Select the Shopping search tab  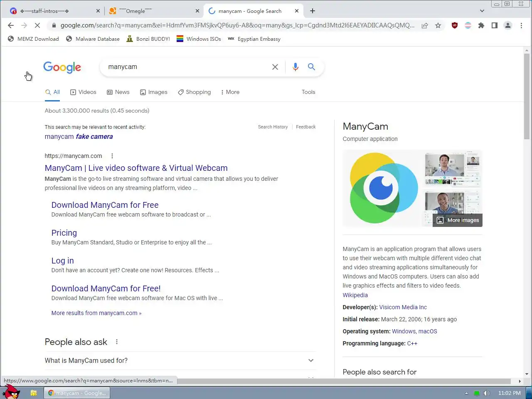point(194,92)
